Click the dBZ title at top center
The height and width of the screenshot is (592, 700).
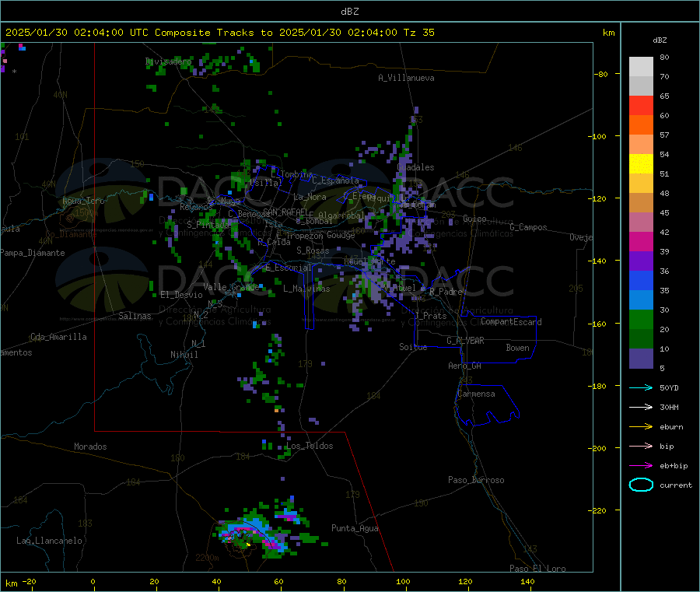tap(349, 12)
